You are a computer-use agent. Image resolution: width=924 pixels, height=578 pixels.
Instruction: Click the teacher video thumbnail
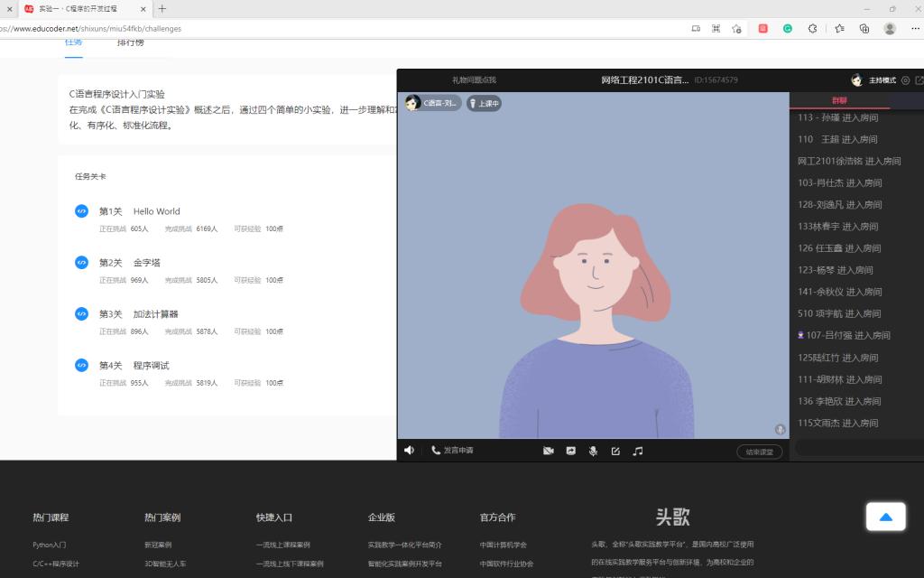[x=593, y=265]
